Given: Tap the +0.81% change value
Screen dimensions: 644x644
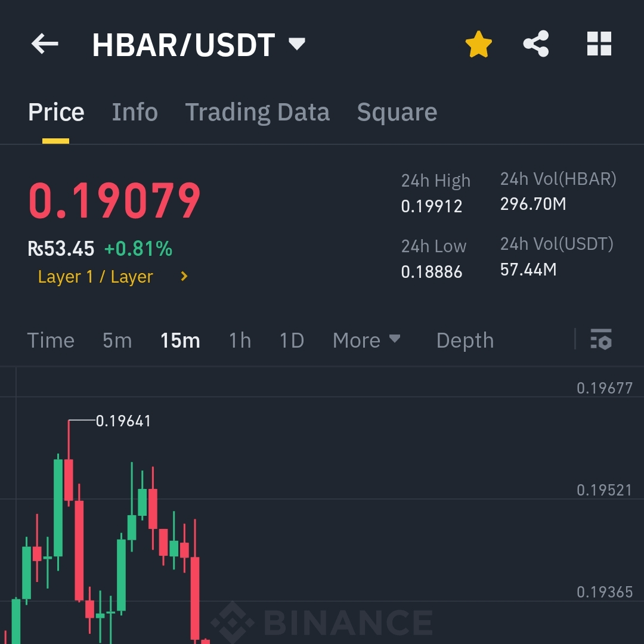Looking at the screenshot, I should (x=138, y=249).
